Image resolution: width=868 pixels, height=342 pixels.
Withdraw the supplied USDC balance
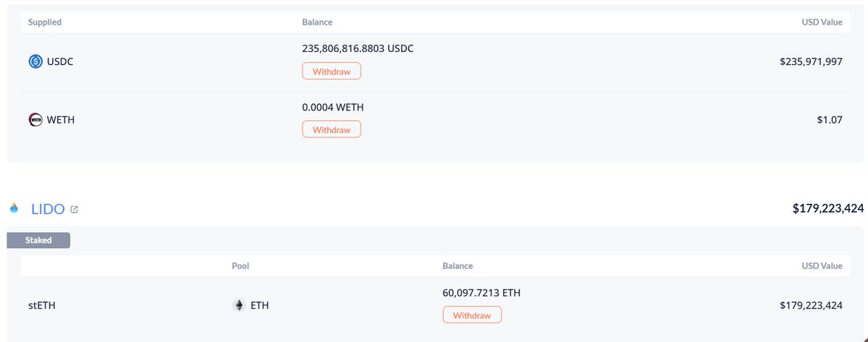pos(331,72)
